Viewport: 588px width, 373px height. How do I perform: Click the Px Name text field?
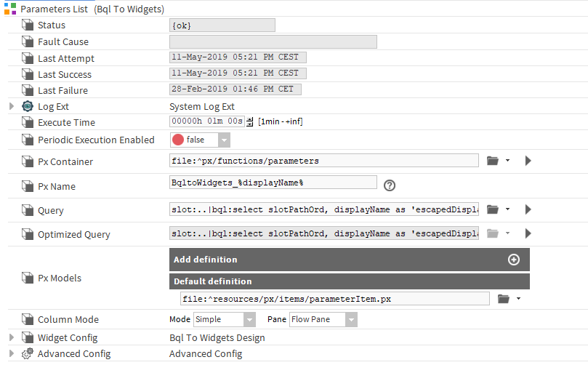click(273, 183)
